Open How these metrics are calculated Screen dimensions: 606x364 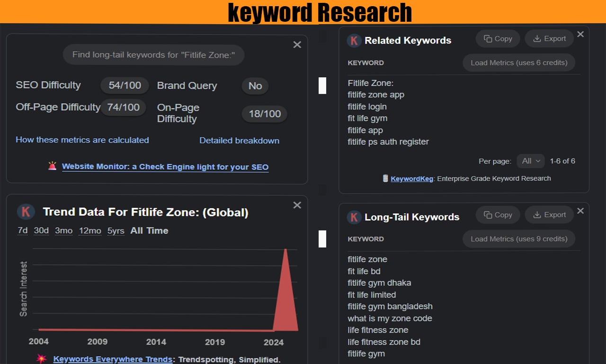pyautogui.click(x=82, y=140)
